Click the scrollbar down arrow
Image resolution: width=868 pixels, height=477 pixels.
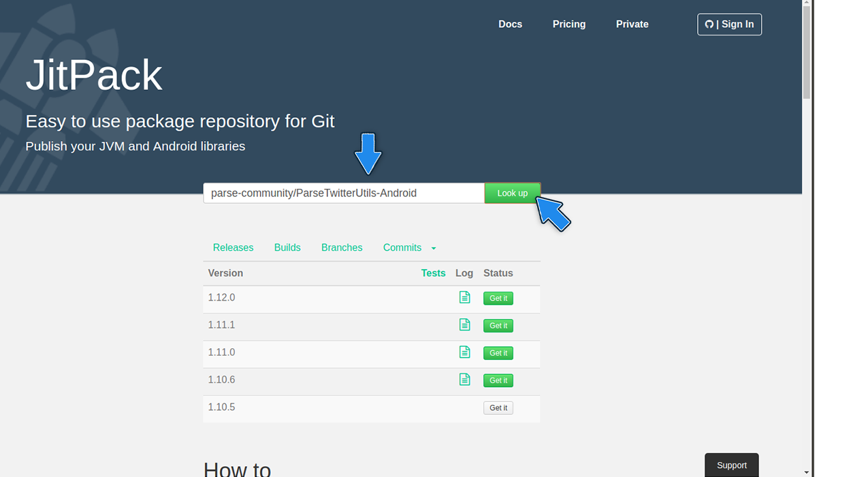point(807,472)
